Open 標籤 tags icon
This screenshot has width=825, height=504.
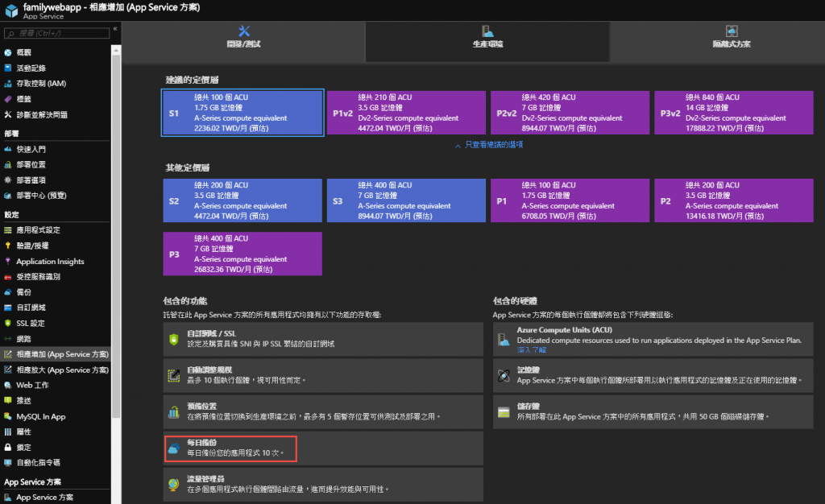(8, 99)
